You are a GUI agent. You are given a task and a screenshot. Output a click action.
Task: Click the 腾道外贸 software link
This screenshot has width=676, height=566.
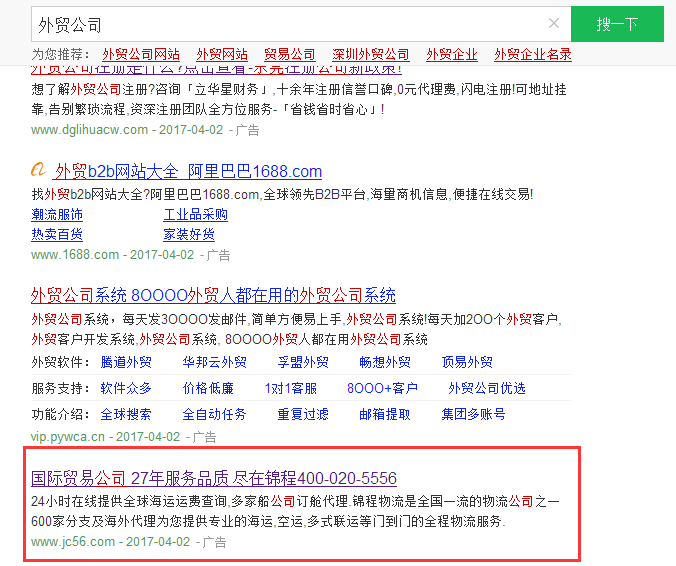pyautogui.click(x=126, y=362)
